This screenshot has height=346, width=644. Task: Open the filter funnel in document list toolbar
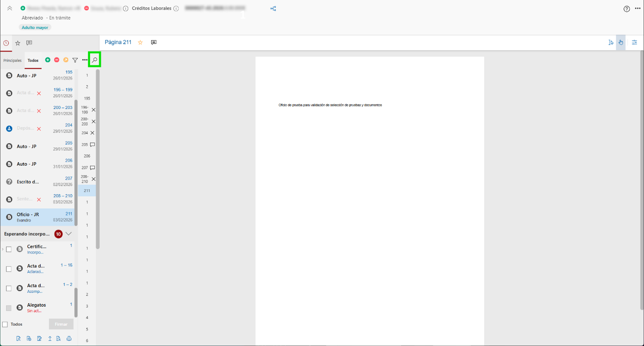[75, 60]
